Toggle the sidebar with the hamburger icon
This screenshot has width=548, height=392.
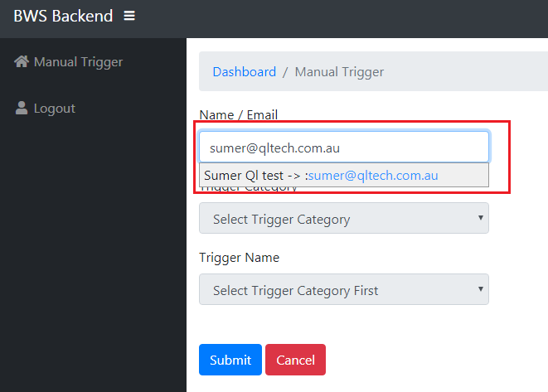coord(129,16)
